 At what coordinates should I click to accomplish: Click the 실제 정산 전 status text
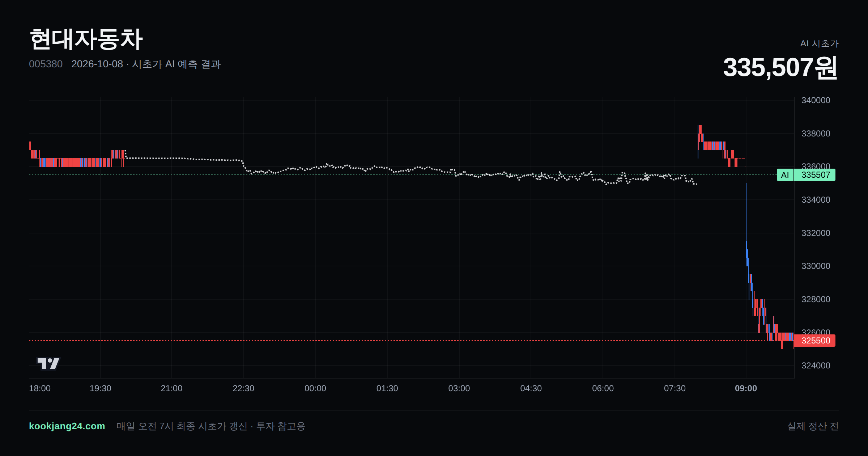(813, 426)
